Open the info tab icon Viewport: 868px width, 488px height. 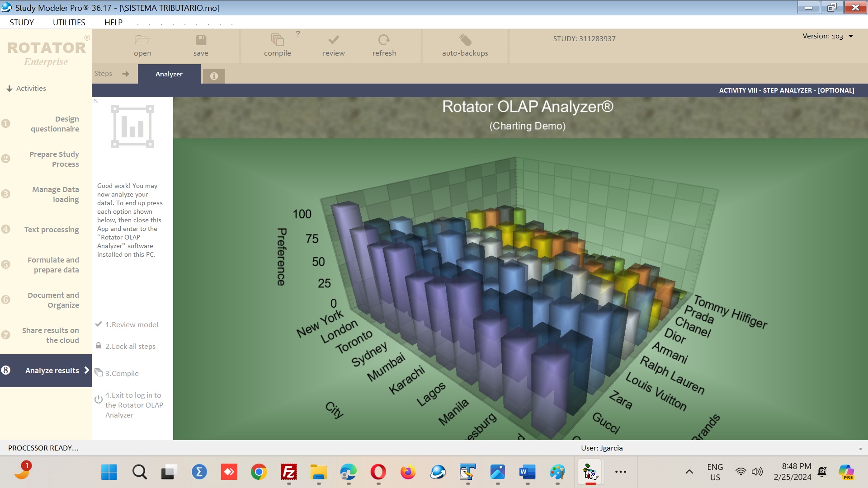[214, 76]
